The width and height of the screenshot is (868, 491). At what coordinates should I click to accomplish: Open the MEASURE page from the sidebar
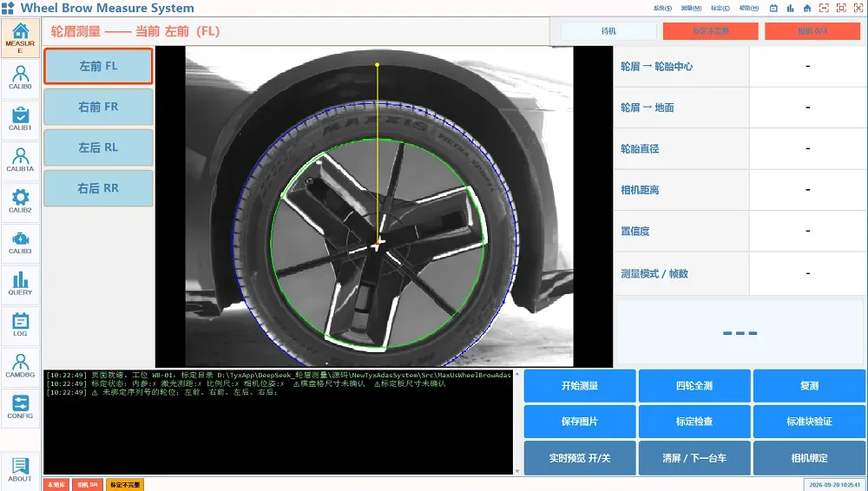(20, 37)
